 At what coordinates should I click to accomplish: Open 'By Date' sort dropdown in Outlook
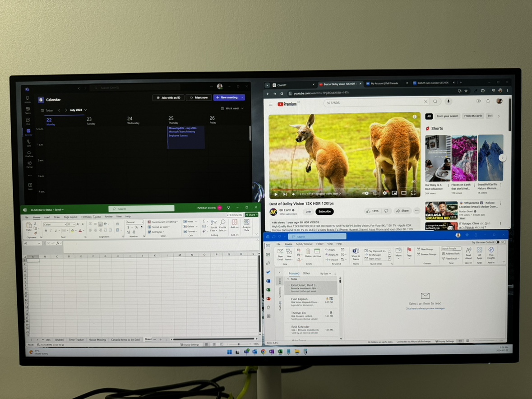coord(325,274)
